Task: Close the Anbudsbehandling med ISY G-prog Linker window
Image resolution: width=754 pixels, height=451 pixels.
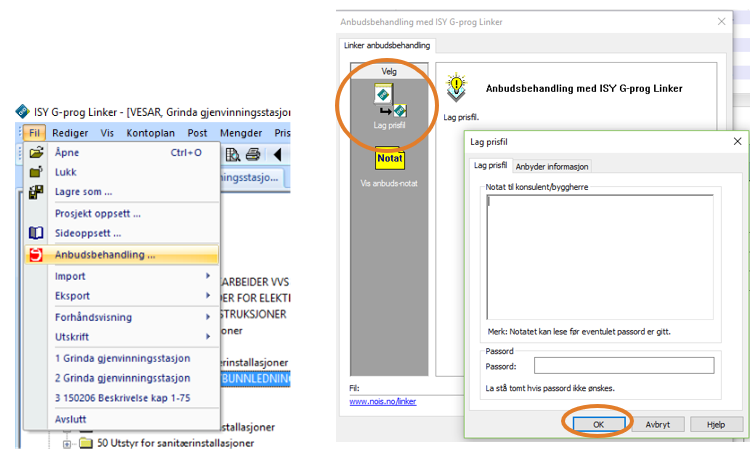Action: point(721,22)
